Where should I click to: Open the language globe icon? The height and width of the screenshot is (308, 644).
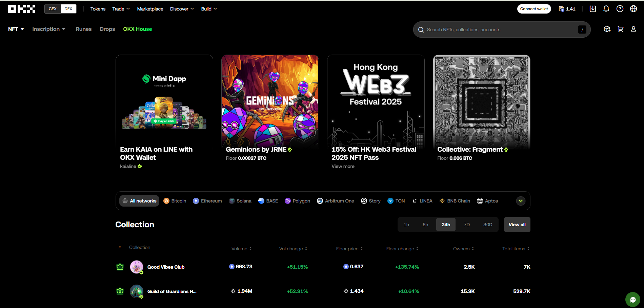pyautogui.click(x=633, y=9)
